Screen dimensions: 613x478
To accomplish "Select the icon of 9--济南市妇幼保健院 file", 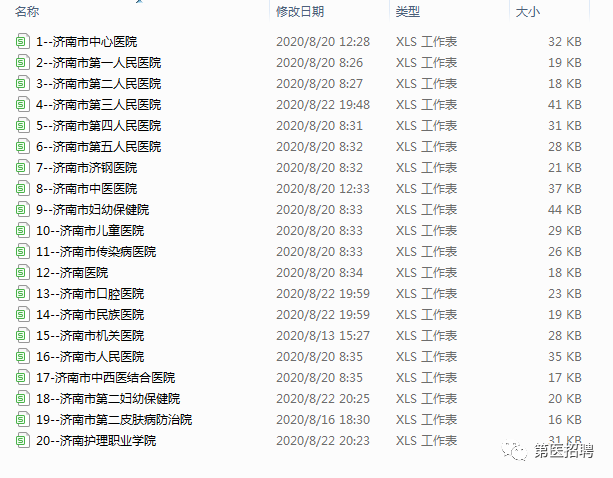I will coord(22,209).
